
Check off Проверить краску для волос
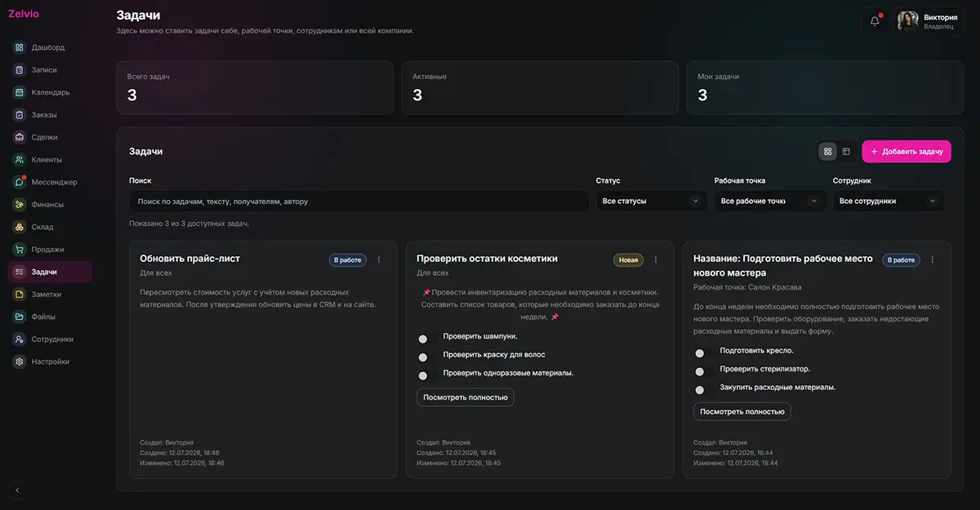point(423,357)
